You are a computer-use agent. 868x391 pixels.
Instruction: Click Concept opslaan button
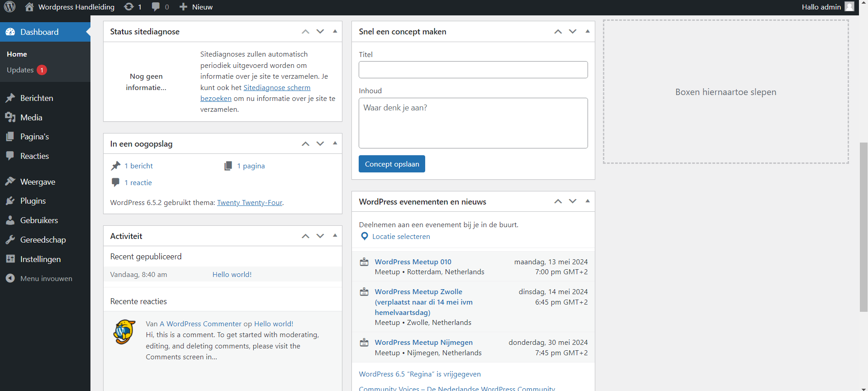(x=392, y=164)
